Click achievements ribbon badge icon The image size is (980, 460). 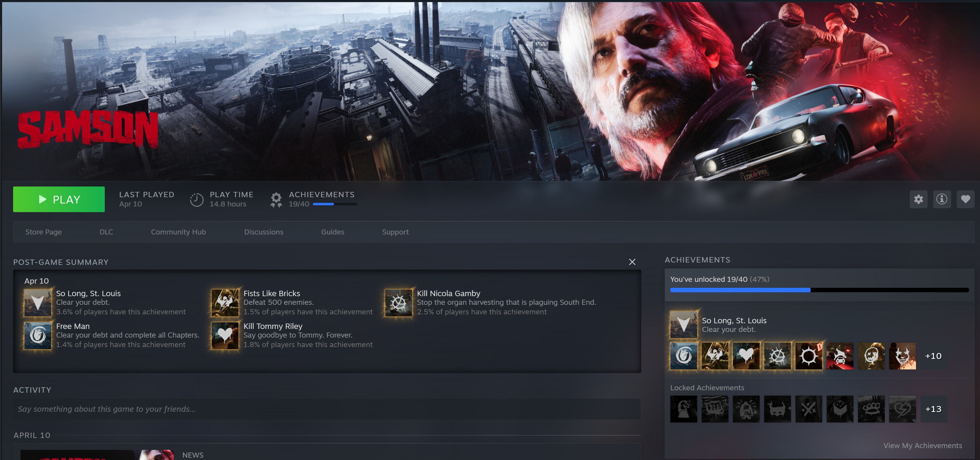276,200
